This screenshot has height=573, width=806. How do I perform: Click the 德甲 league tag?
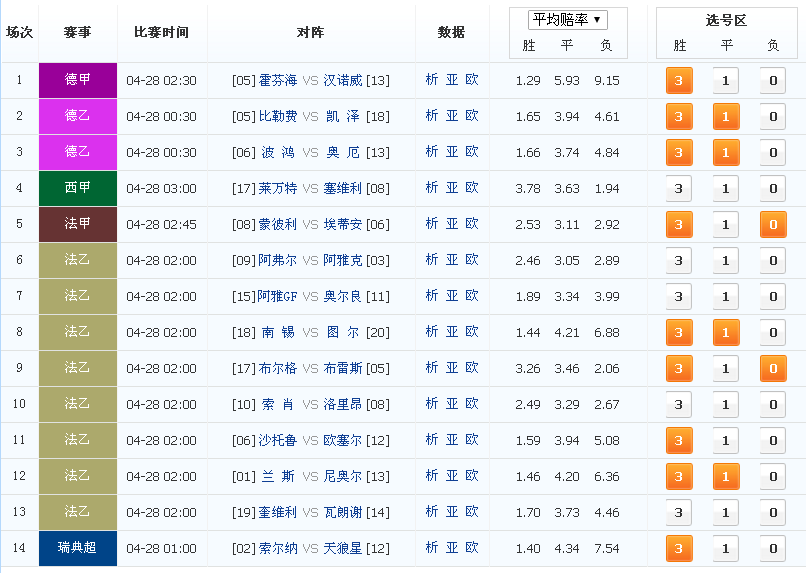(x=78, y=80)
